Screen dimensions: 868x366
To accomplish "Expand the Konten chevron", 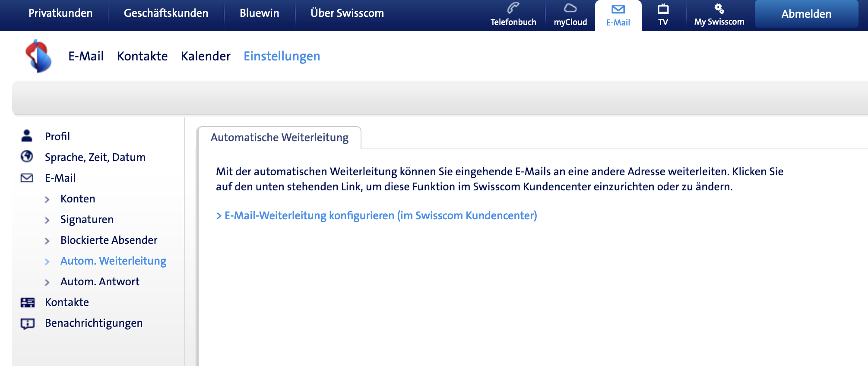I will coord(47,199).
